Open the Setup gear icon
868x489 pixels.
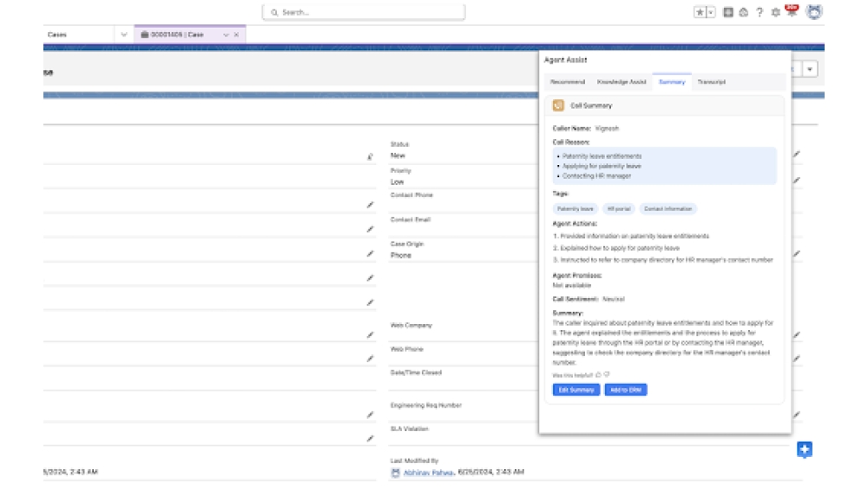pos(775,12)
